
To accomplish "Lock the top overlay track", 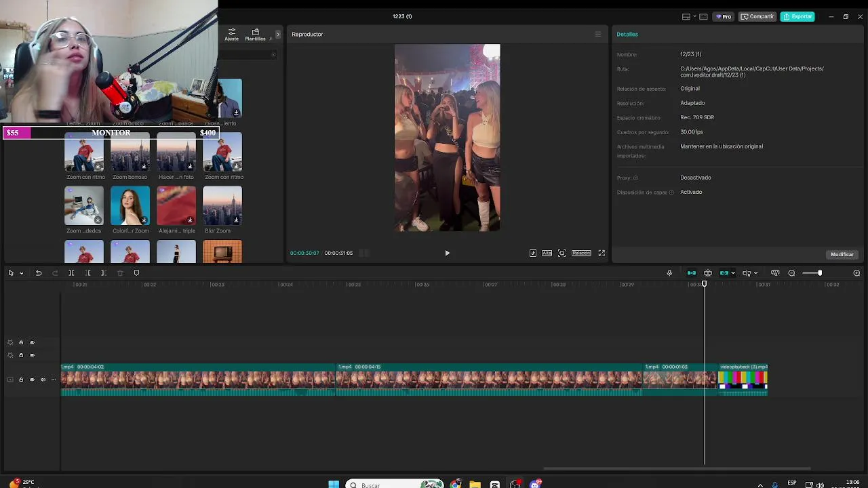I will pyautogui.click(x=21, y=342).
